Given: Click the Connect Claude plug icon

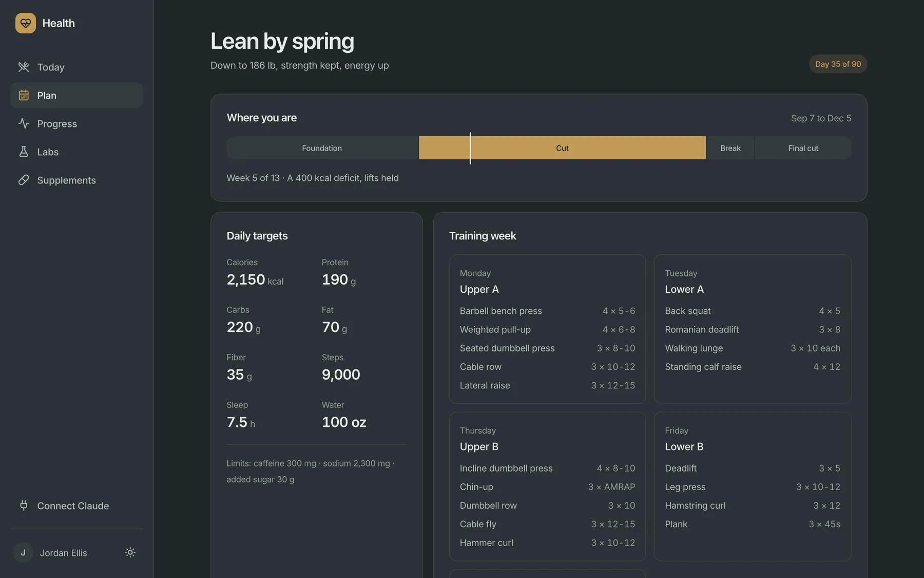Looking at the screenshot, I should click(24, 506).
